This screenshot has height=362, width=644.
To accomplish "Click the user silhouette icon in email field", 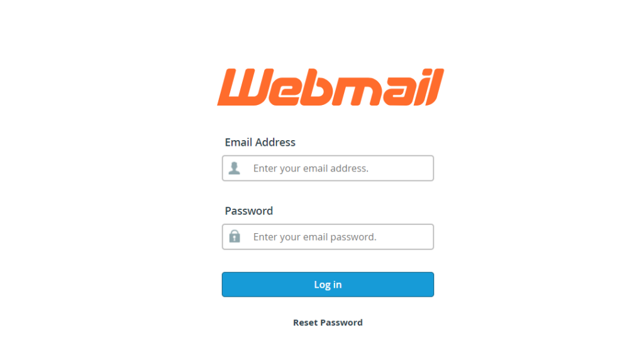I will tap(235, 168).
